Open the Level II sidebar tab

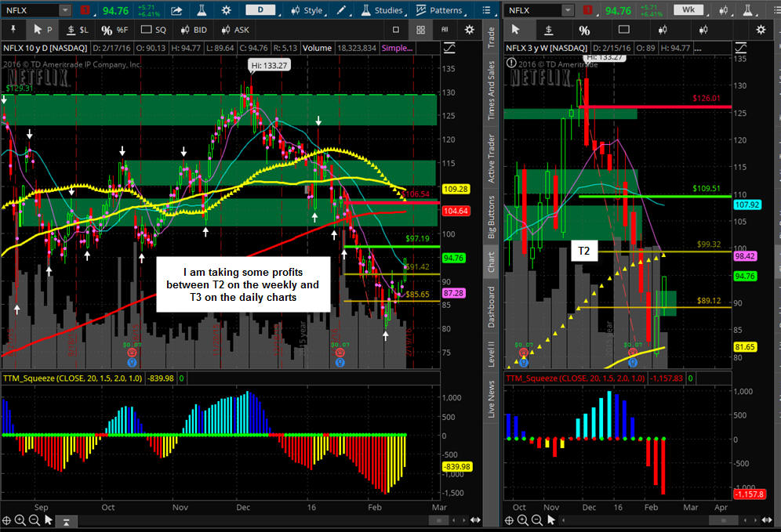pos(491,354)
